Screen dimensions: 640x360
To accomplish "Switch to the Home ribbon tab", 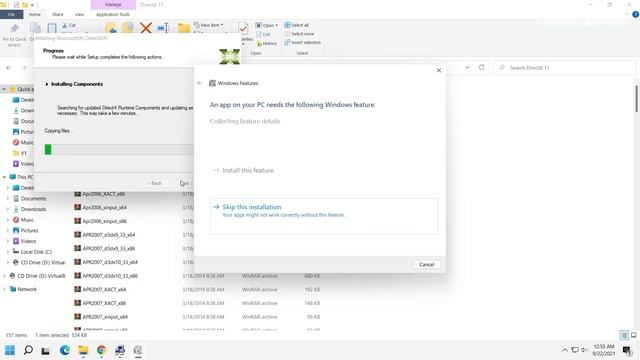I will click(35, 14).
